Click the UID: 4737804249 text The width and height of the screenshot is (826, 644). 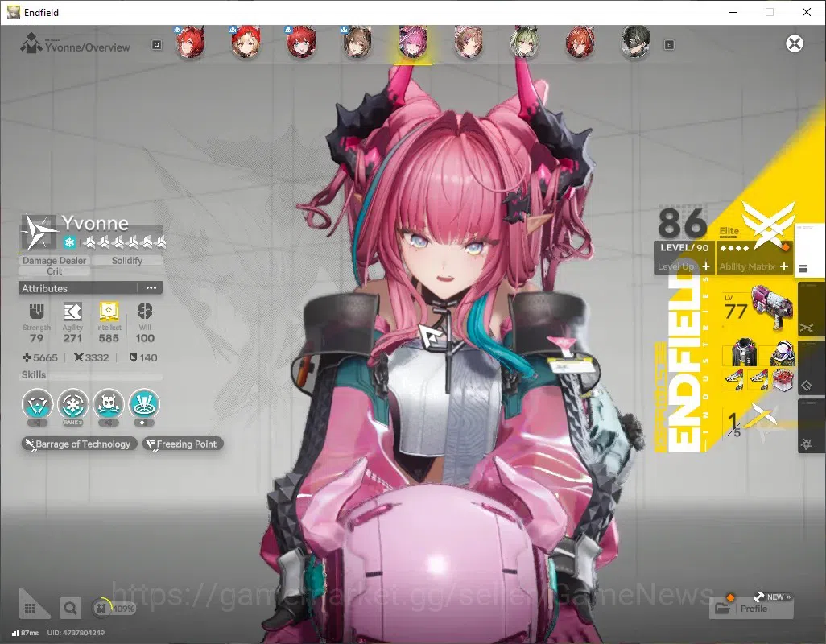76,633
